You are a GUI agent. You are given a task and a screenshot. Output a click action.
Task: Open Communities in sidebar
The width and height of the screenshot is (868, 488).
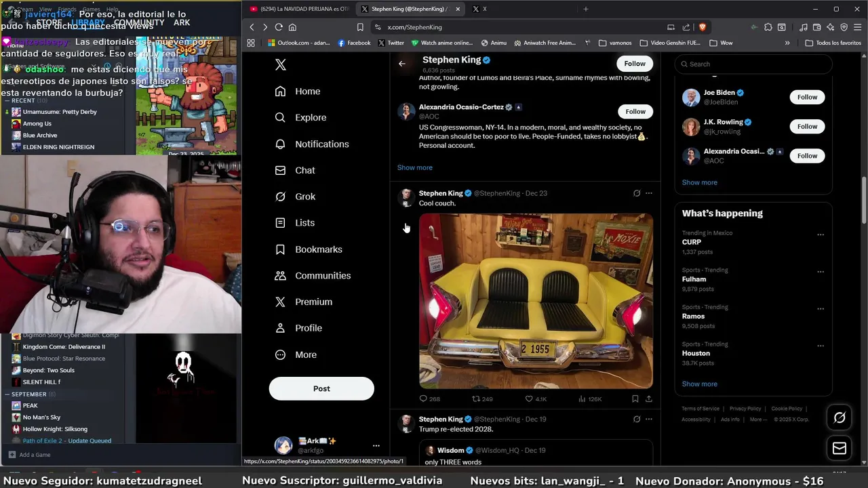(313, 275)
